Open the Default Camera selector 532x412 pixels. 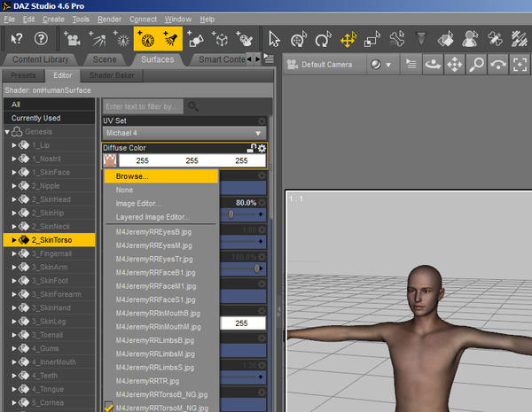[x=327, y=65]
